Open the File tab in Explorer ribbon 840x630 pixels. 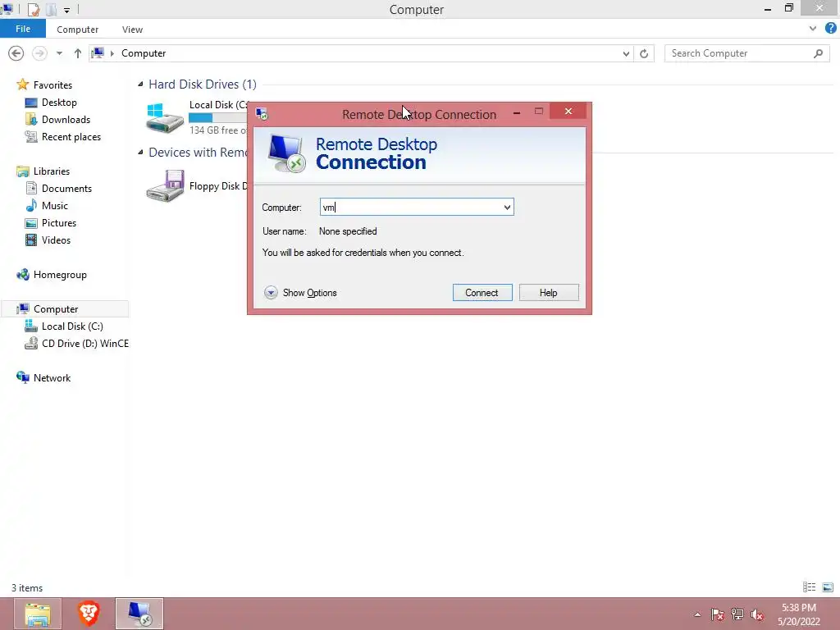click(x=22, y=29)
